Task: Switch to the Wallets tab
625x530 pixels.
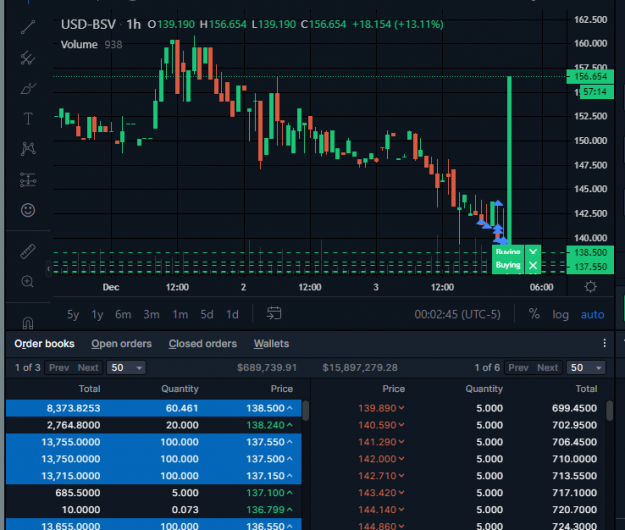Action: pyautogui.click(x=271, y=344)
